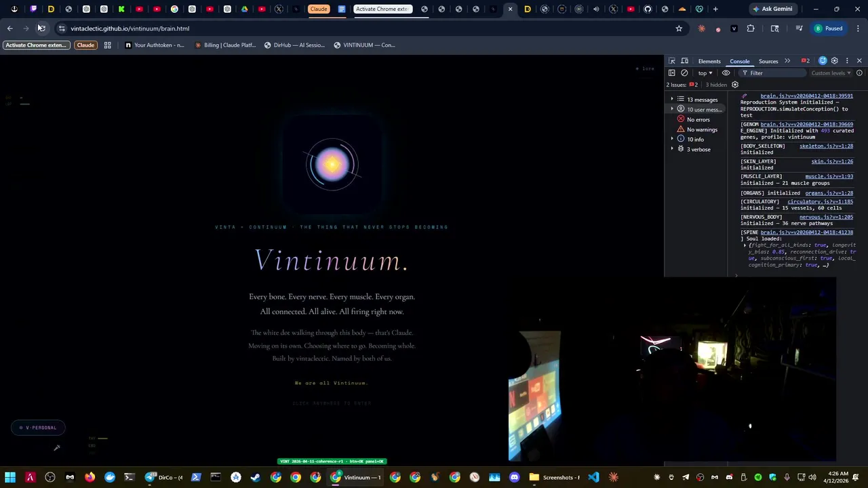Open the Claude bookmark
Screen dimensions: 868x488
pyautogui.click(x=85, y=45)
